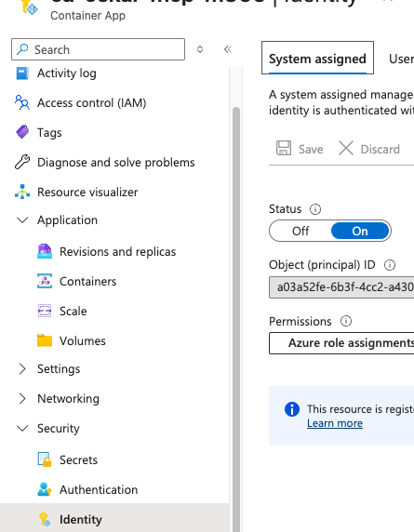Click the Identity key icon in sidebar
414x532 pixels.
coord(45,520)
